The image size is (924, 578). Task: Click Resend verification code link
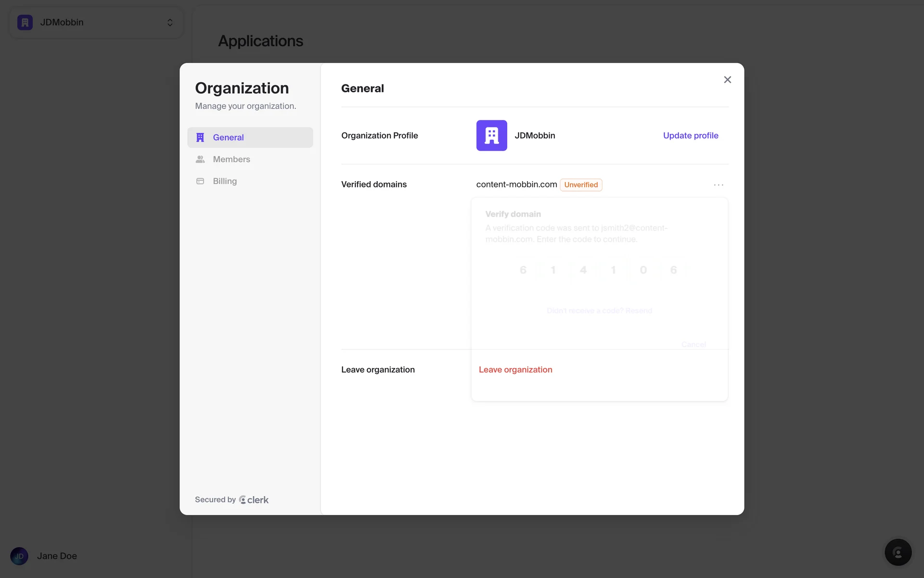click(x=638, y=311)
